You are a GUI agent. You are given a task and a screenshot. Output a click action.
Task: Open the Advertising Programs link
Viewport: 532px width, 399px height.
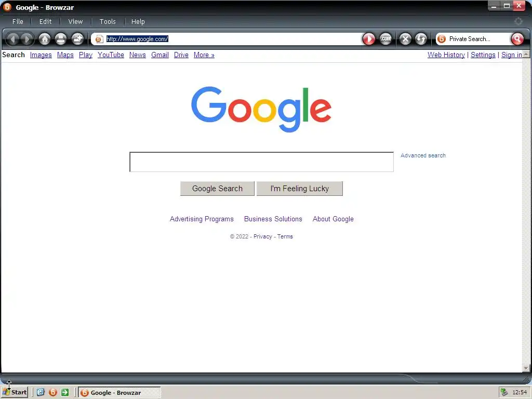click(202, 219)
